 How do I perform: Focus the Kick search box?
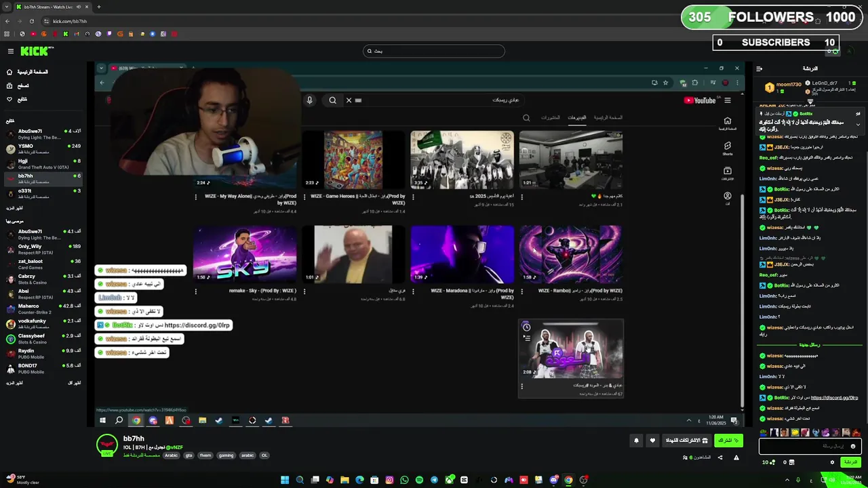pyautogui.click(x=434, y=51)
